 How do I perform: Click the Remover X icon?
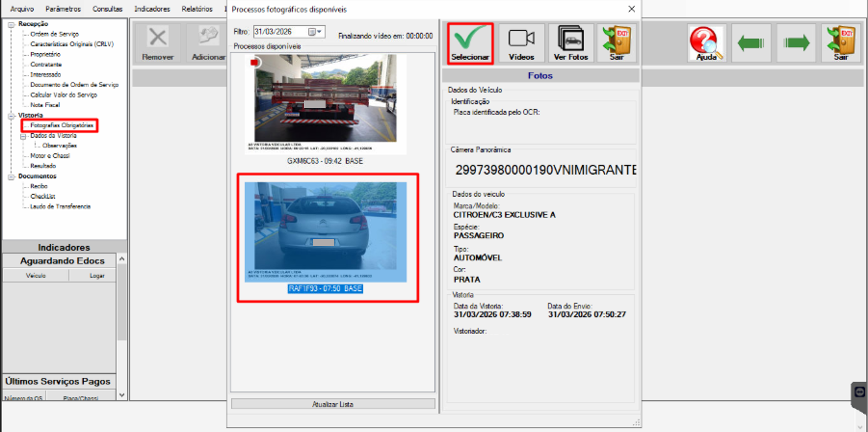coord(158,44)
